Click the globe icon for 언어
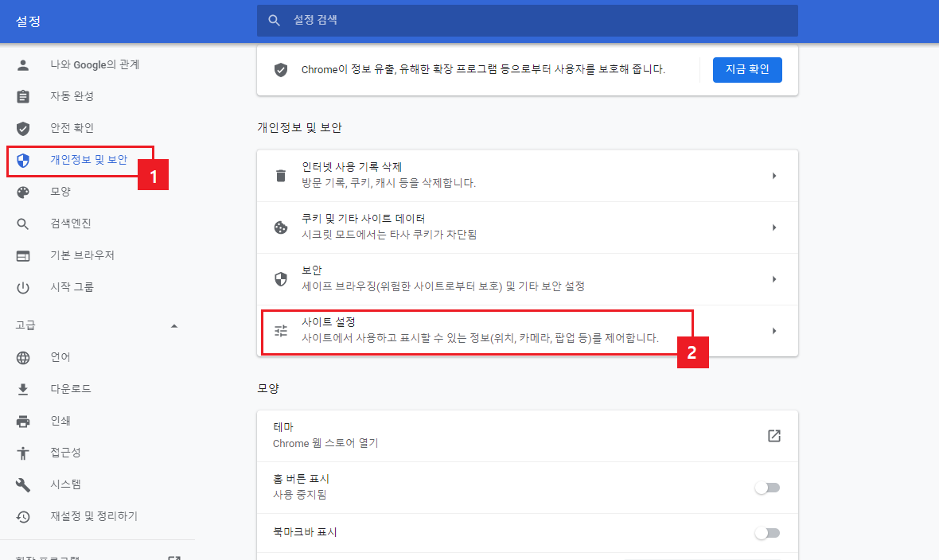 pos(23,358)
